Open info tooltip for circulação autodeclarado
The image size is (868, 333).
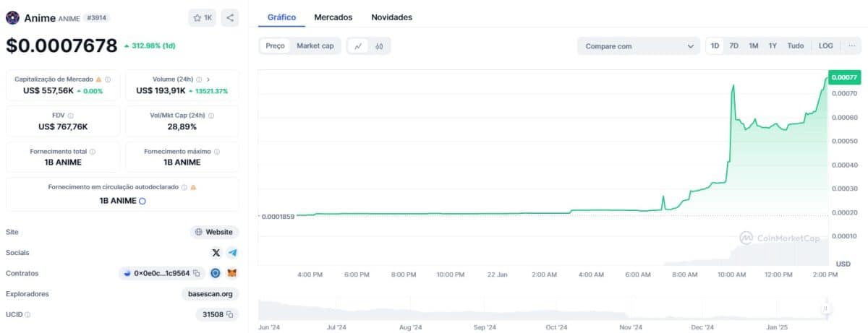pyautogui.click(x=184, y=187)
